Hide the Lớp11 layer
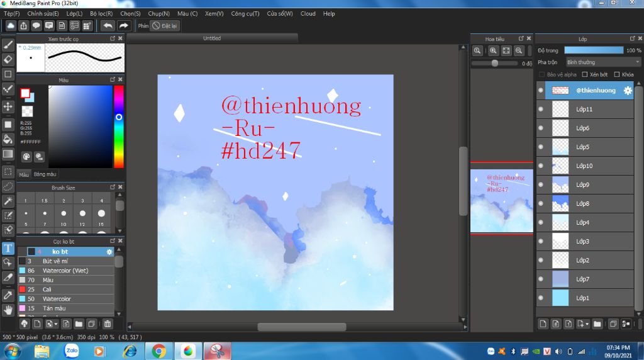 click(x=541, y=110)
